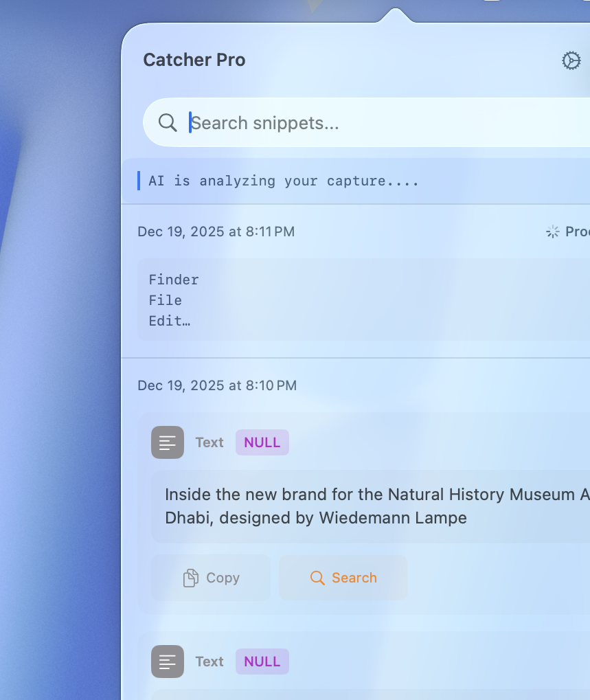Click the blue marker beside the AI analyzing banner
Screen dimensions: 590x700
[x=137, y=181]
